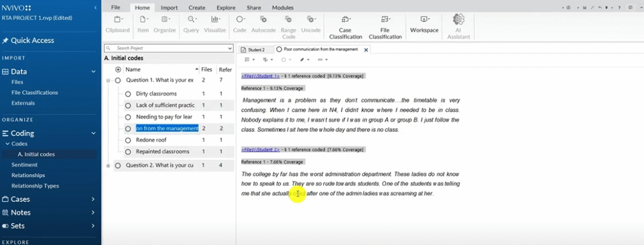The image size is (644, 245).
Task: Open the Query tool in ribbon
Action: pos(191,24)
